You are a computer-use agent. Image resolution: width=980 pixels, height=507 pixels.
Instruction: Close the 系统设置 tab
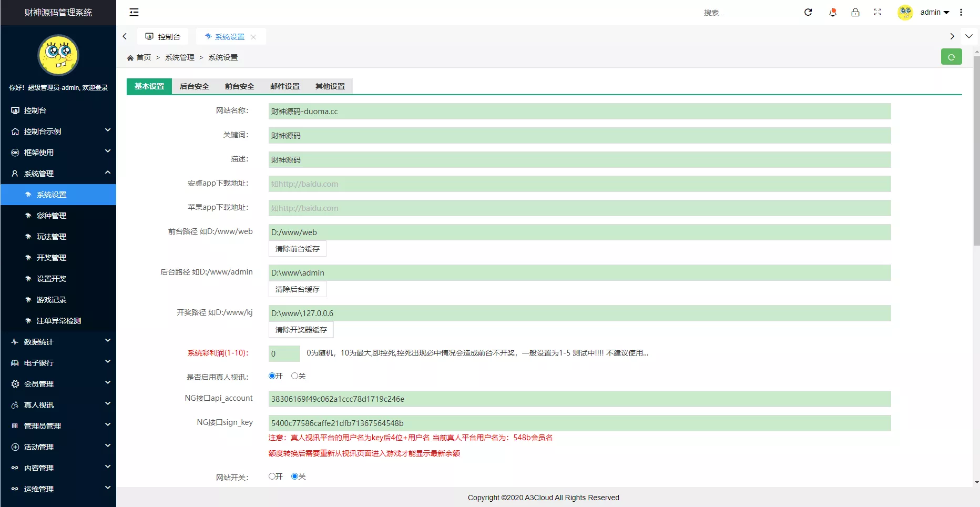pyautogui.click(x=253, y=37)
